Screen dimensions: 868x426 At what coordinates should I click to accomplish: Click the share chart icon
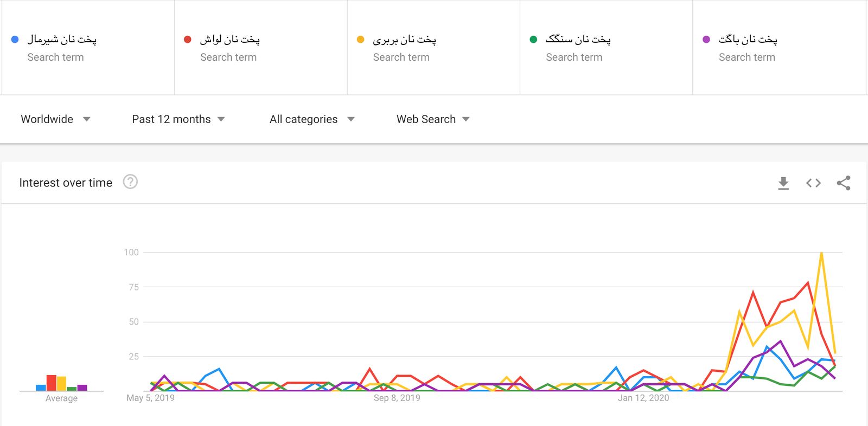tap(843, 183)
